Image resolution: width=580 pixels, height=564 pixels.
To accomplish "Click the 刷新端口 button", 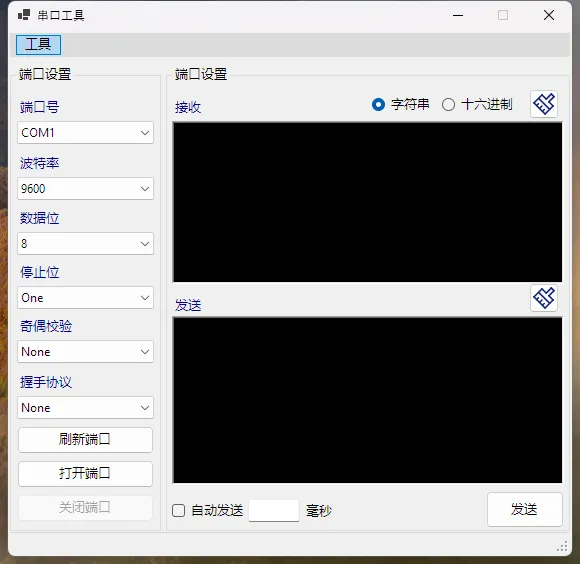I will 85,439.
